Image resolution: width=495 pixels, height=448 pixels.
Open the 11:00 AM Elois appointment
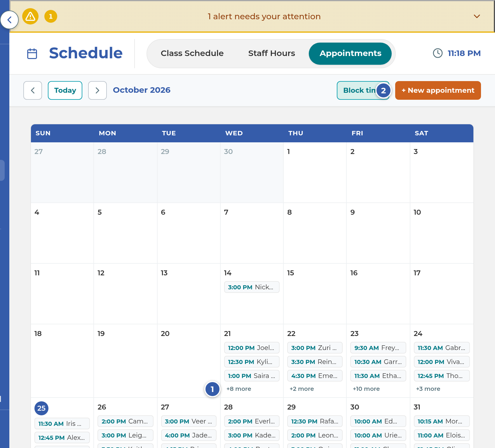(442, 435)
